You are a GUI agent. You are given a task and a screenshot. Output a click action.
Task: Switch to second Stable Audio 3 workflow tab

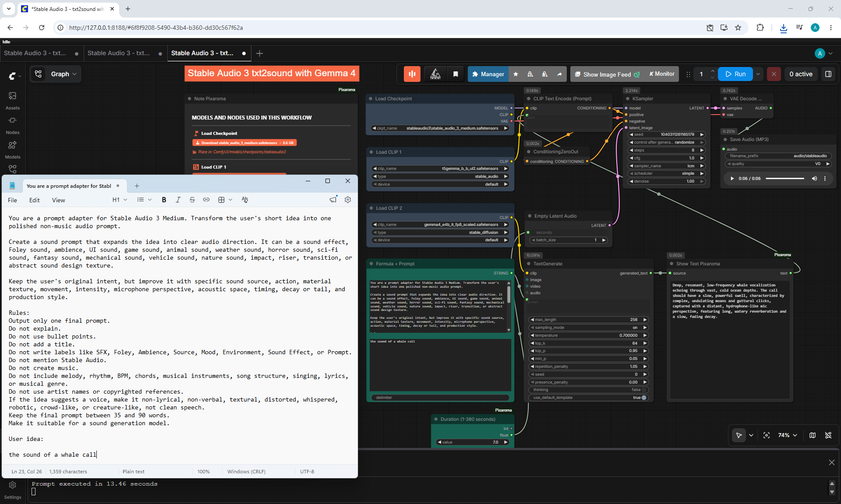pyautogui.click(x=124, y=53)
